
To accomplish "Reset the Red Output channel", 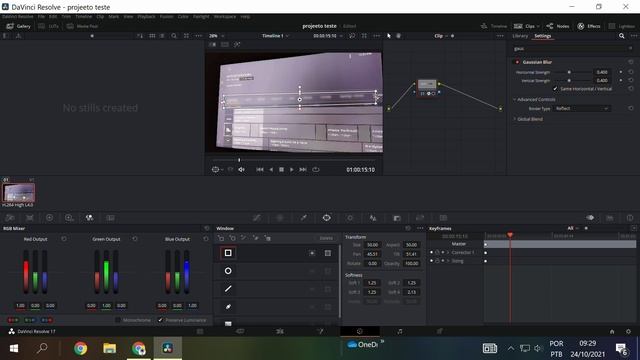I will (64, 239).
